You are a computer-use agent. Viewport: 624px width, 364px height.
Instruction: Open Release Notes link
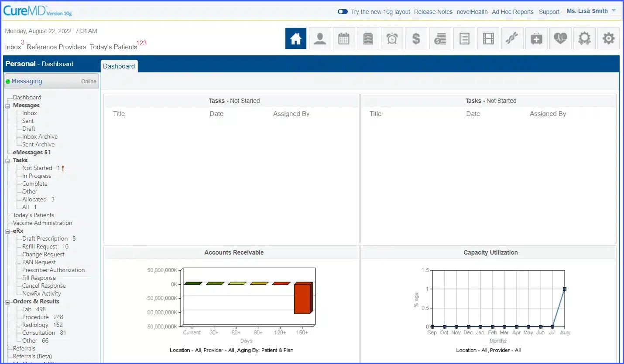[x=433, y=12]
